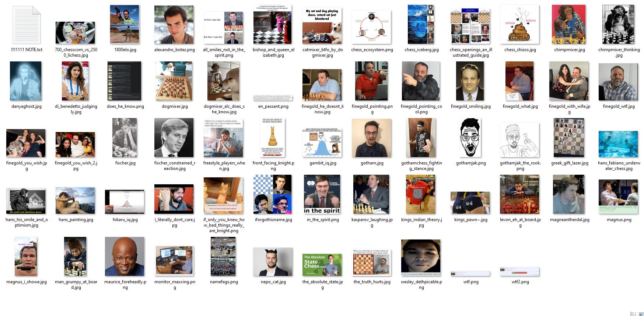
Task: Select the front_facing_knight.png thumbnail
Action: pos(273,138)
